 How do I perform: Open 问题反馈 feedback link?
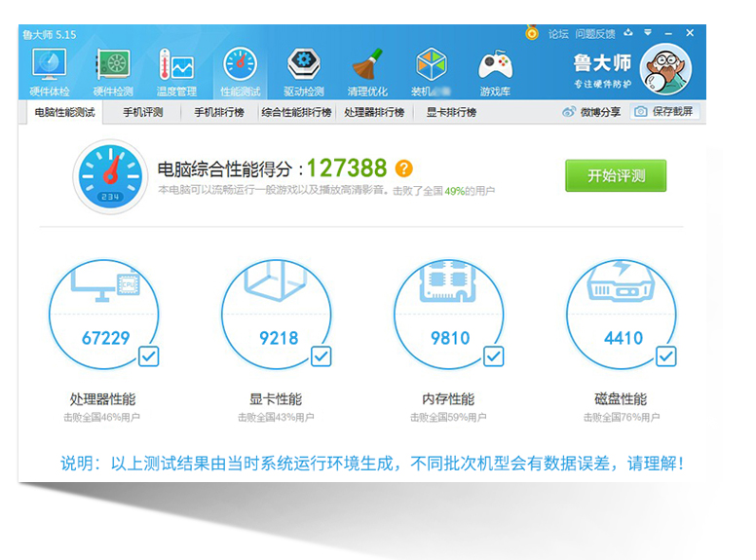click(x=595, y=34)
